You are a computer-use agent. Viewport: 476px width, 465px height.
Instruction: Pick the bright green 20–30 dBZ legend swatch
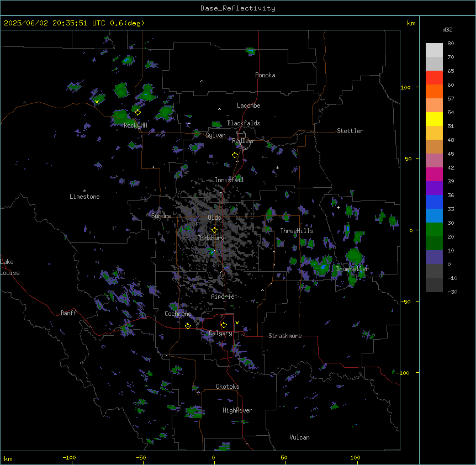click(x=434, y=230)
